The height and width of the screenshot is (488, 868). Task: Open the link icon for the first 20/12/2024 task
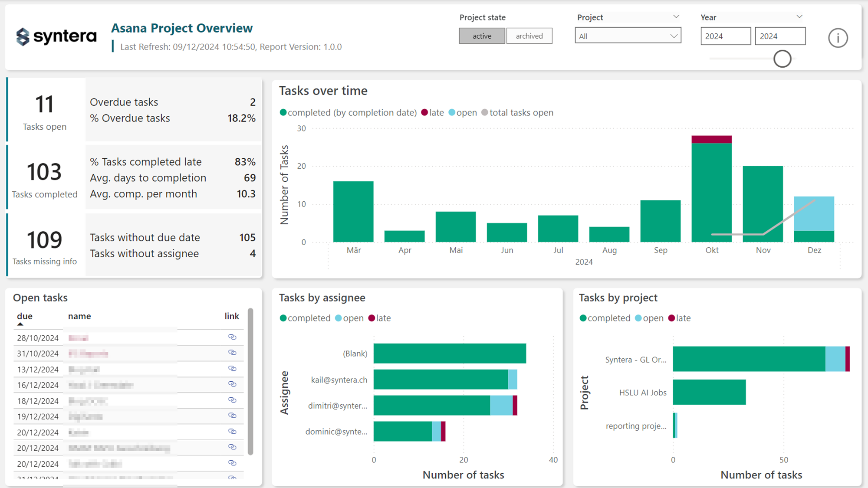click(x=233, y=431)
